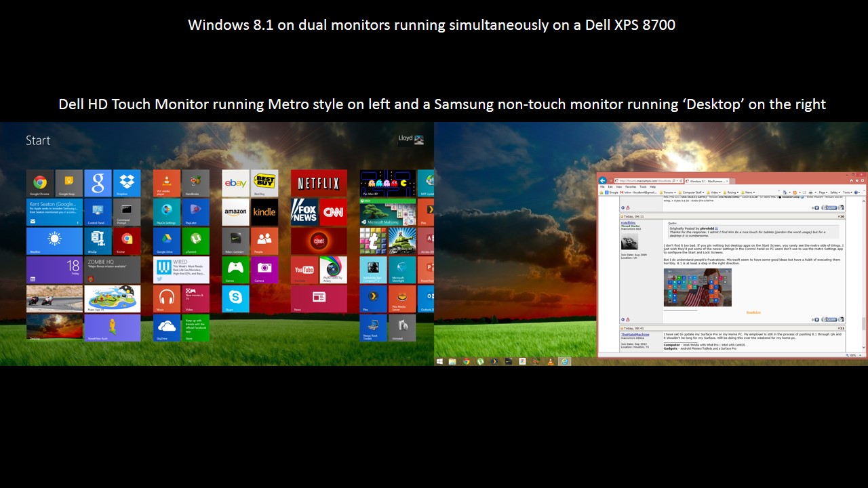Viewport: 868px width, 488px height.
Task: Open the Skype tile
Action: tap(235, 299)
